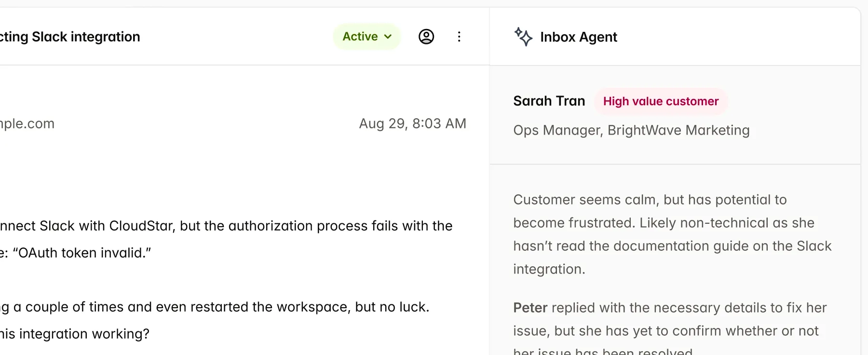Viewport: 868px width, 355px height.
Task: Select the Ops Manager, BrightWave Marketing subtitle
Action: tap(631, 130)
